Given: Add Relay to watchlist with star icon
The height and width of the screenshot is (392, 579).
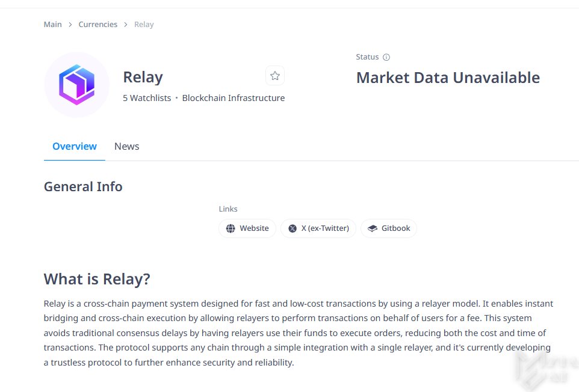Looking at the screenshot, I should pyautogui.click(x=274, y=76).
